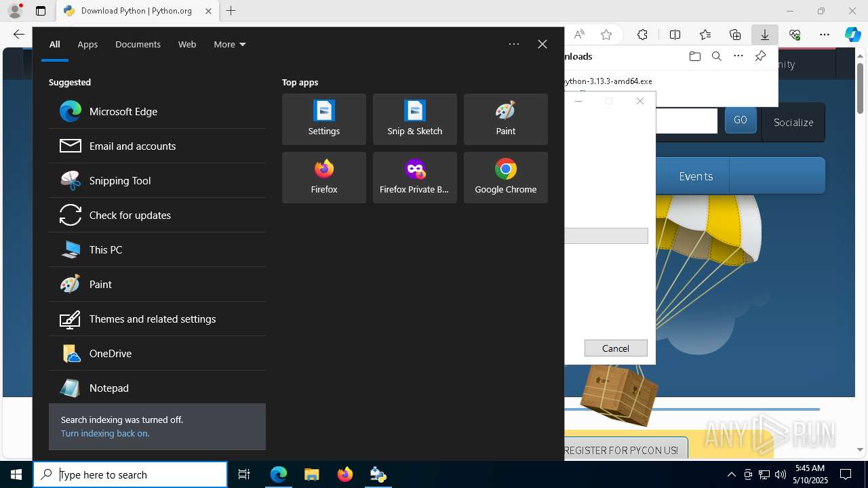Open Edge Browser essentials button
This screenshot has width=868, height=488.
point(795,35)
